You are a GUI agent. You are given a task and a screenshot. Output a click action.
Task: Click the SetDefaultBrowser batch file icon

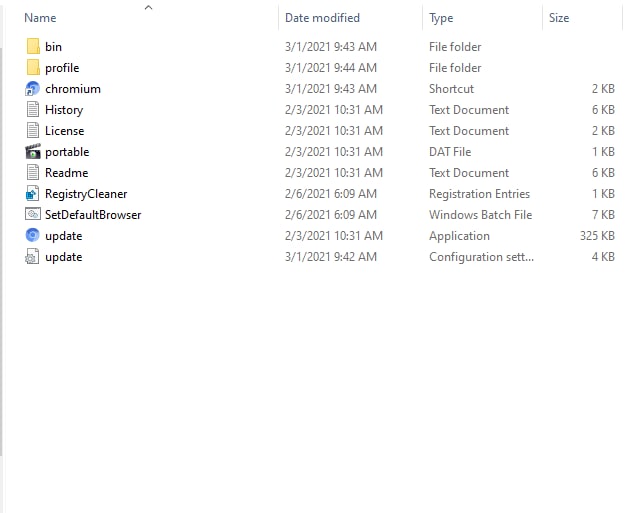point(32,214)
